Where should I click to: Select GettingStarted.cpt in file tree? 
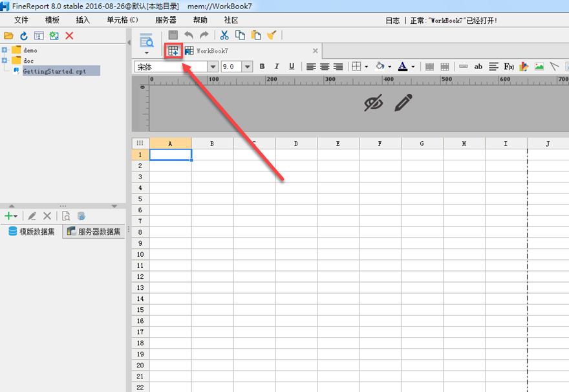(x=54, y=71)
